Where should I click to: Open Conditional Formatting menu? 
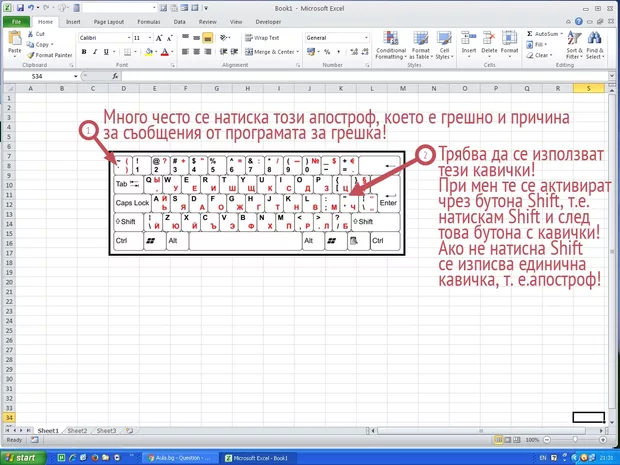coord(391,45)
